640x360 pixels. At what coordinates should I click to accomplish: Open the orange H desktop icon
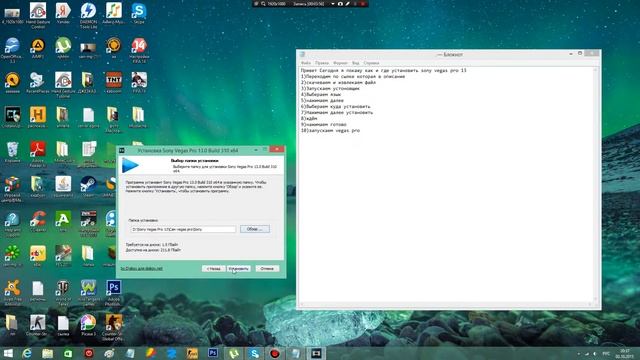(x=38, y=118)
